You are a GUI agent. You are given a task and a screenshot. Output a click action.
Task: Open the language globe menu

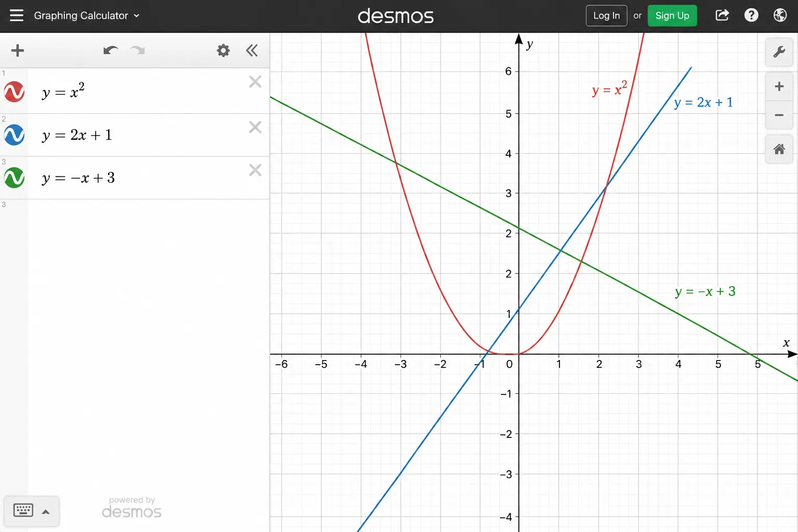(x=780, y=16)
